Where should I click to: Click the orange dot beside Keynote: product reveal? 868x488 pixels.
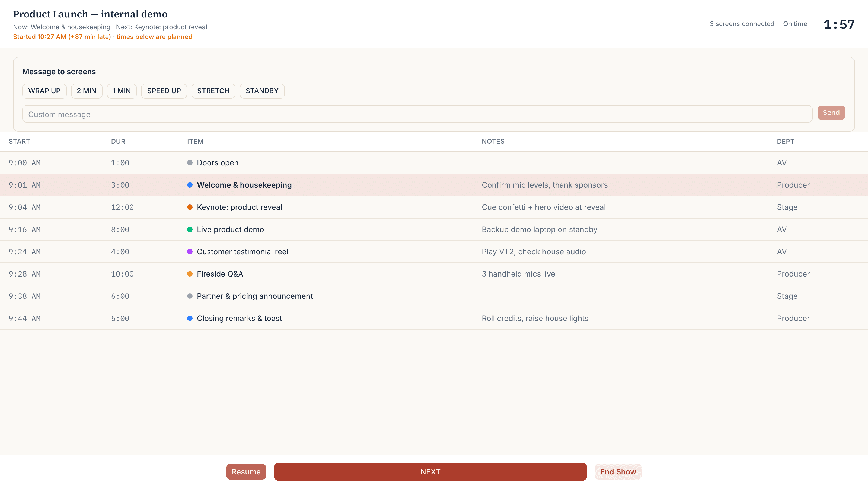click(190, 207)
